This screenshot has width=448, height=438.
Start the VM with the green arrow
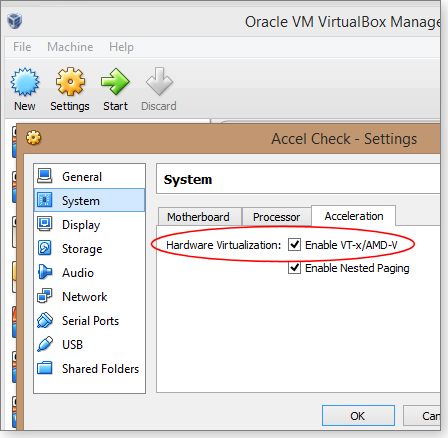point(115,82)
